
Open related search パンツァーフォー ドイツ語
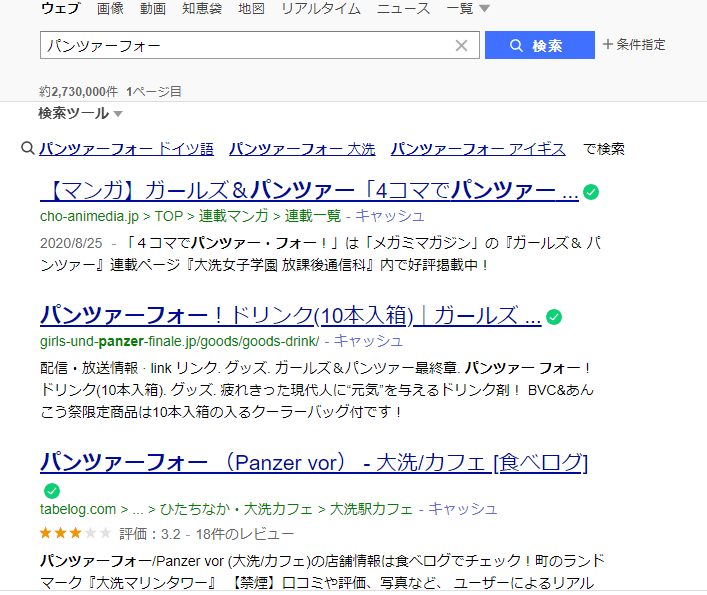[126, 149]
